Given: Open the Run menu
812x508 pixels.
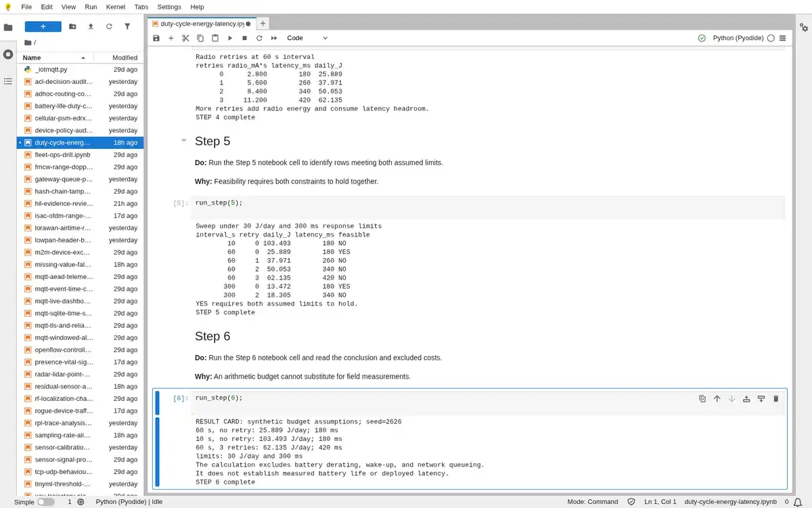Looking at the screenshot, I should point(91,7).
